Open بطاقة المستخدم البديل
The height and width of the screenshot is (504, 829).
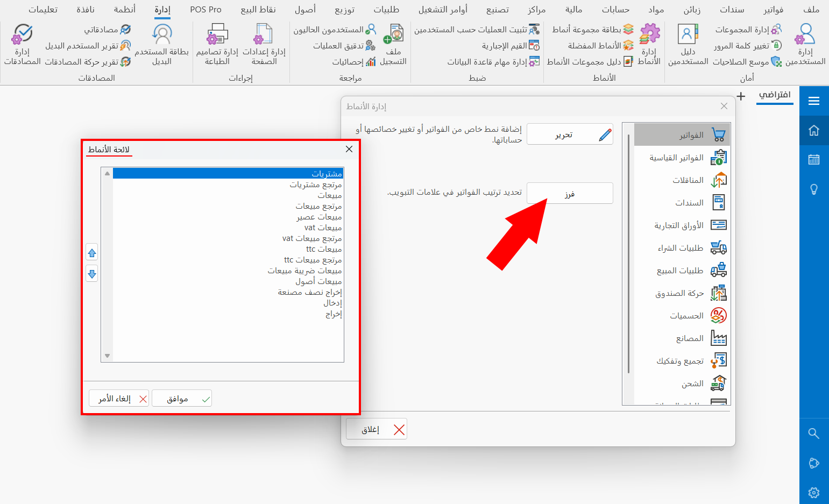162,45
